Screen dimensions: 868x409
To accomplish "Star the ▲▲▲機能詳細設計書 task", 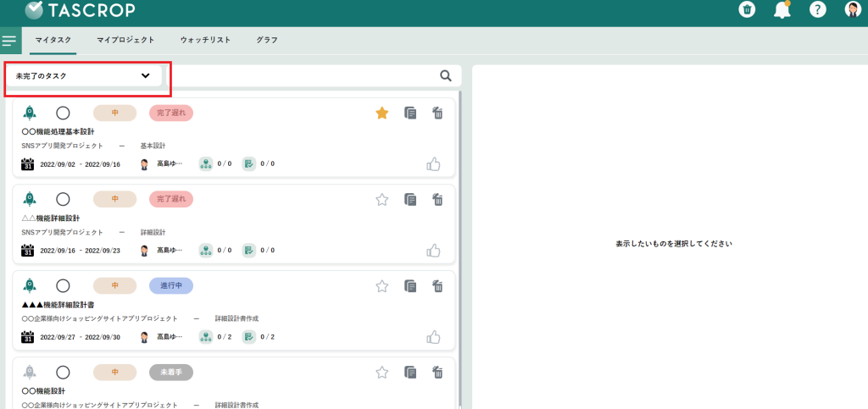I will point(382,285).
